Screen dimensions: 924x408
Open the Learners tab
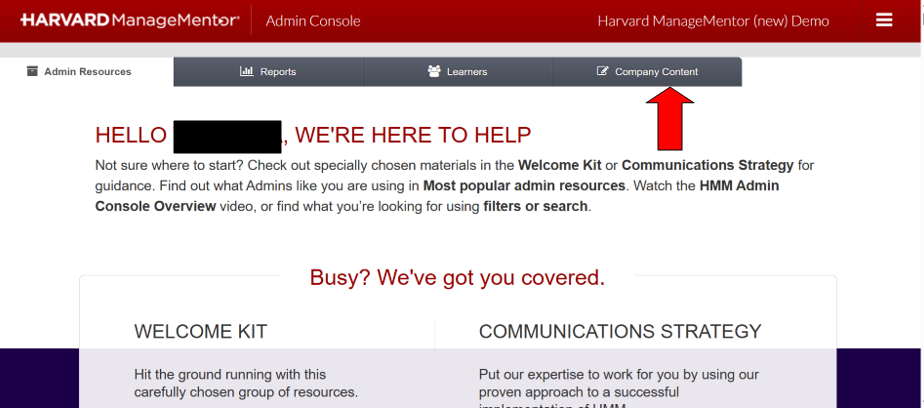(x=458, y=72)
